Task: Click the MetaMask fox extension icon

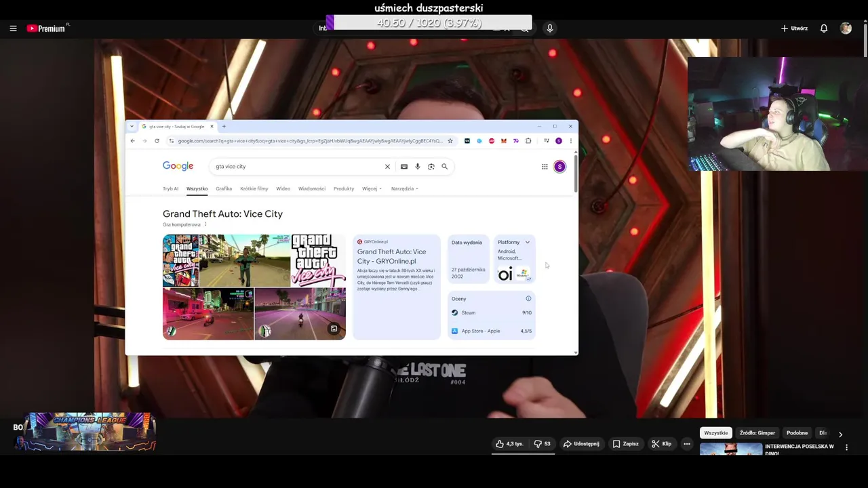Action: click(x=504, y=141)
